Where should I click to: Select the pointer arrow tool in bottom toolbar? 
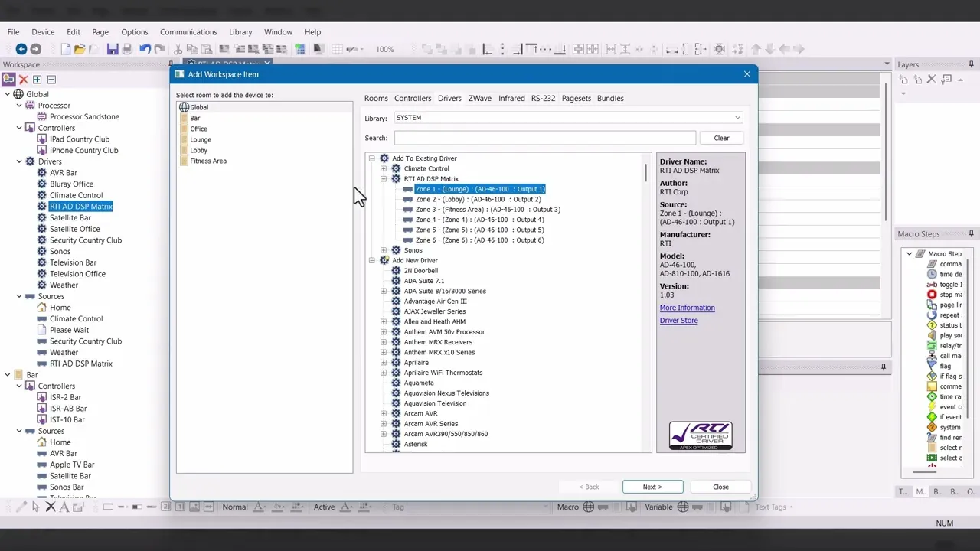pos(35,507)
